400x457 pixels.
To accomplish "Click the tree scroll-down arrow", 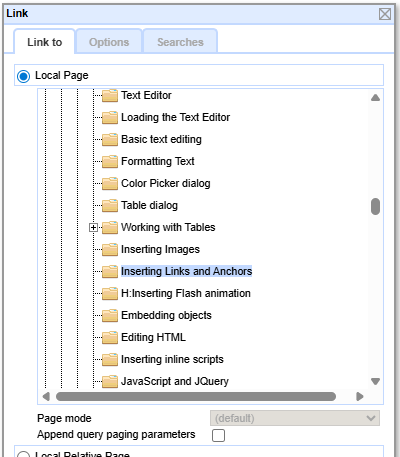I will pos(375,381).
